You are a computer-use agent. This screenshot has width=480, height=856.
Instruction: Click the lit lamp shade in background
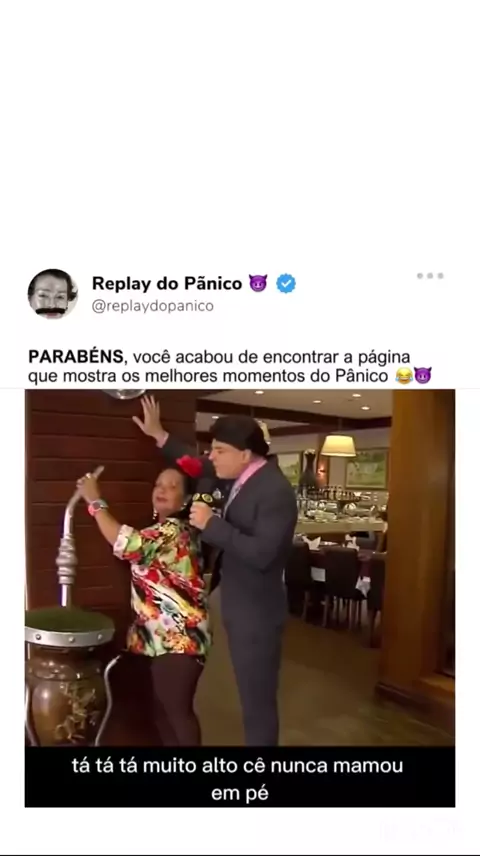[x=338, y=445]
